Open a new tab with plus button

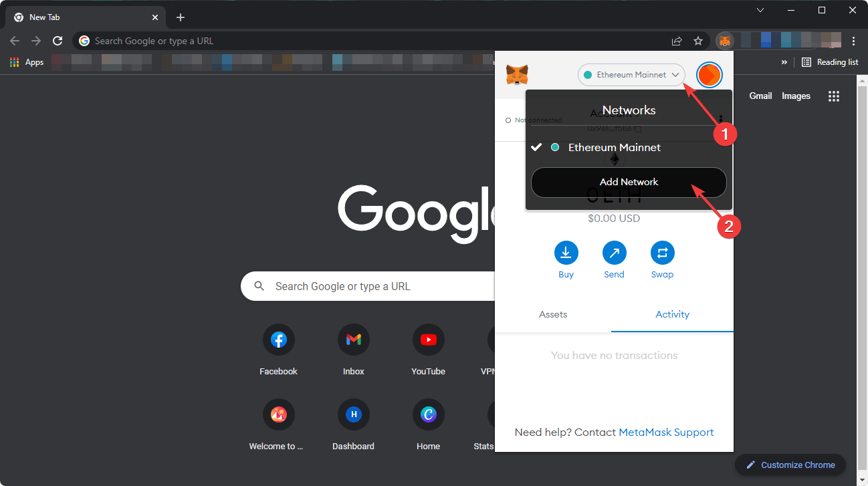click(x=181, y=17)
